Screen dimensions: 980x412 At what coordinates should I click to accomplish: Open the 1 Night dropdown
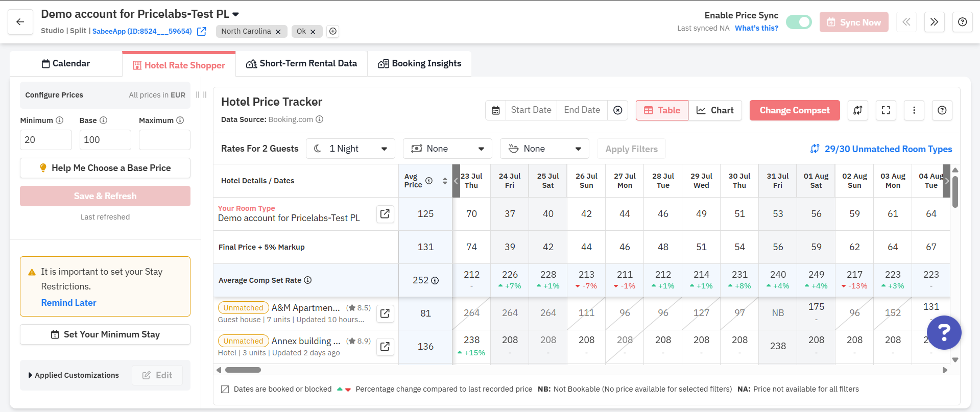(350, 149)
